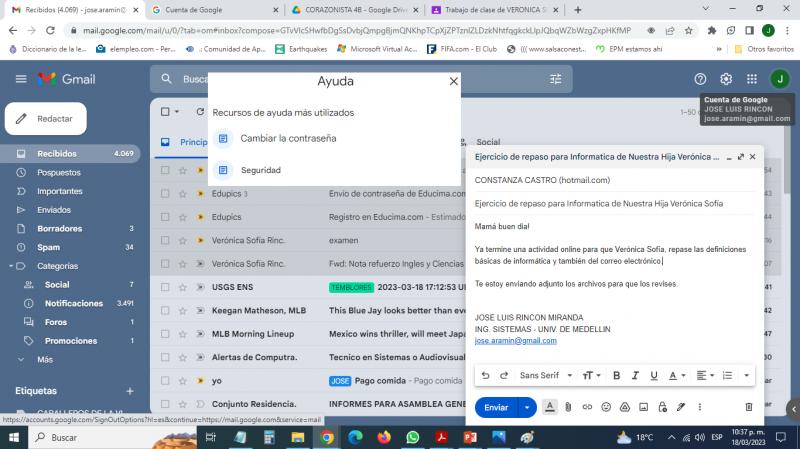This screenshot has height=449, width=800.
Task: Open Sans Serif font dropdown
Action: pos(545,376)
